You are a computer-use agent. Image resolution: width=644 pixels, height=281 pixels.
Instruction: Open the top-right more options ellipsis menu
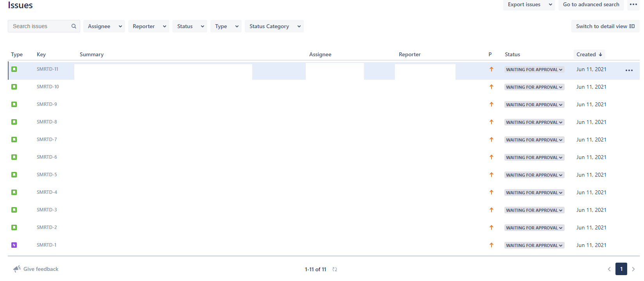(633, 5)
